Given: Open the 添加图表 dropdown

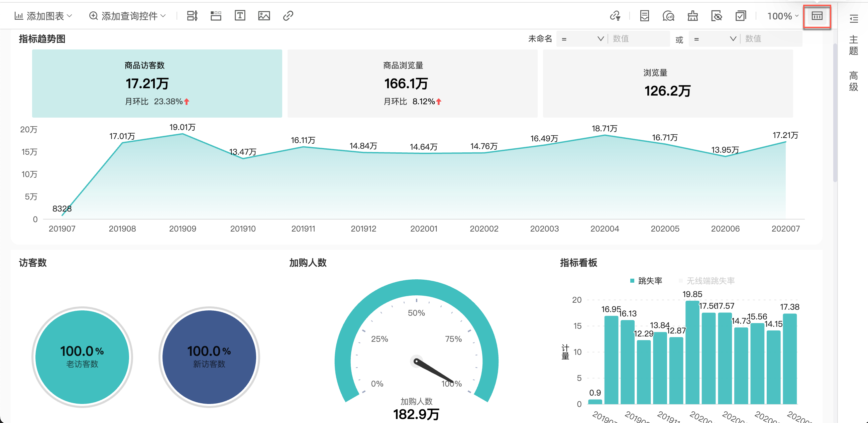Looking at the screenshot, I should (x=43, y=15).
